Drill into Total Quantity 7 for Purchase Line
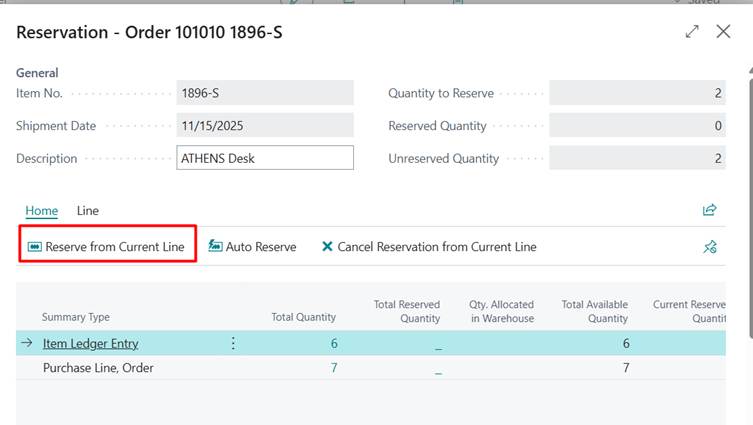Screen dimensions: 753x425 333,368
